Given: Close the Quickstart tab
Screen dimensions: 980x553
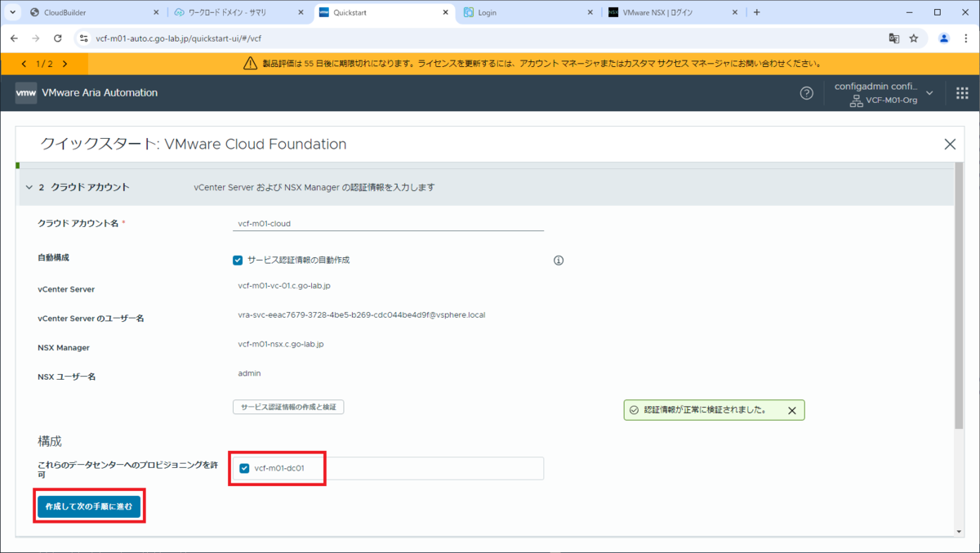Looking at the screenshot, I should tap(446, 12).
